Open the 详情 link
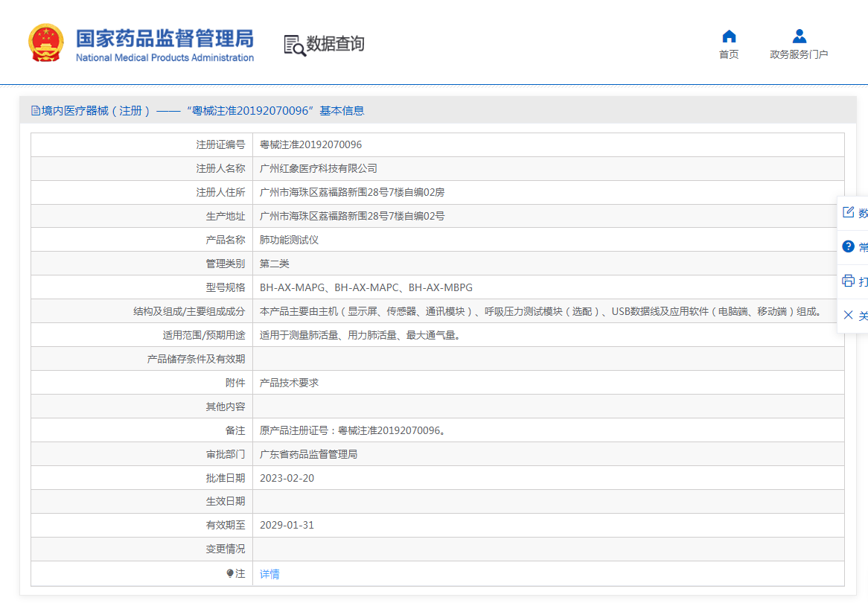Viewport: 868px width, 612px height. point(269,574)
